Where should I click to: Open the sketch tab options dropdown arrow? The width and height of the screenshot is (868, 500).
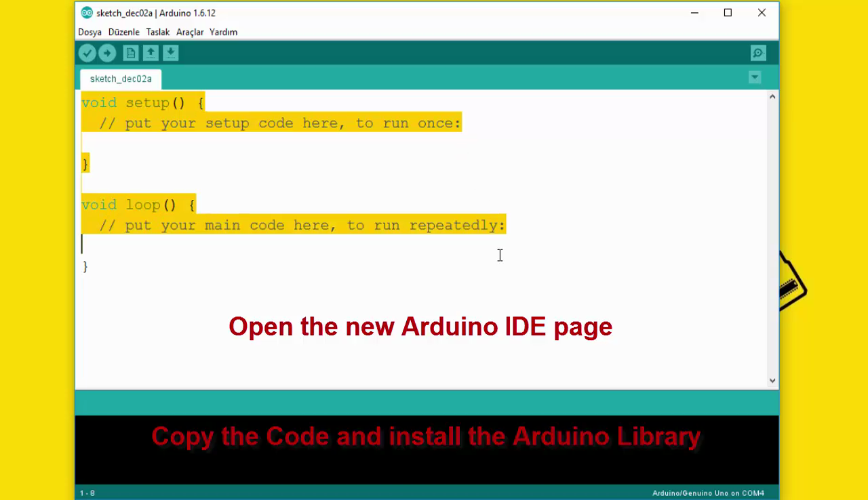755,77
